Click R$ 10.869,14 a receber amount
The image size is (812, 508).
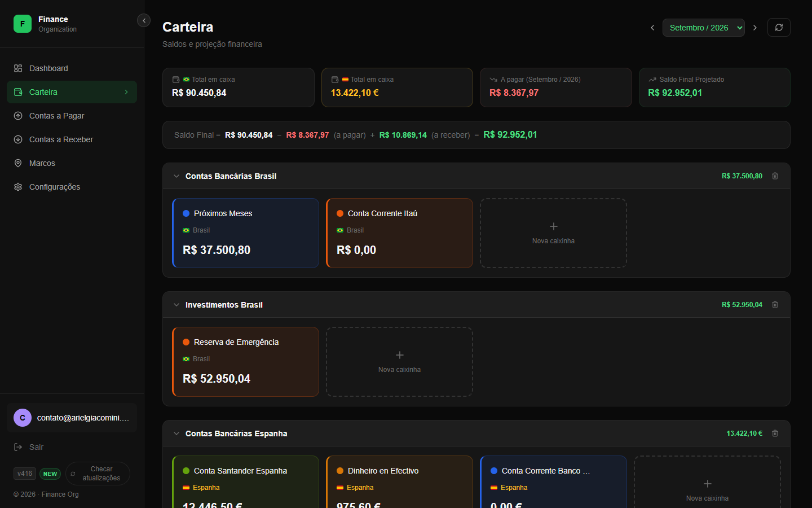403,135
